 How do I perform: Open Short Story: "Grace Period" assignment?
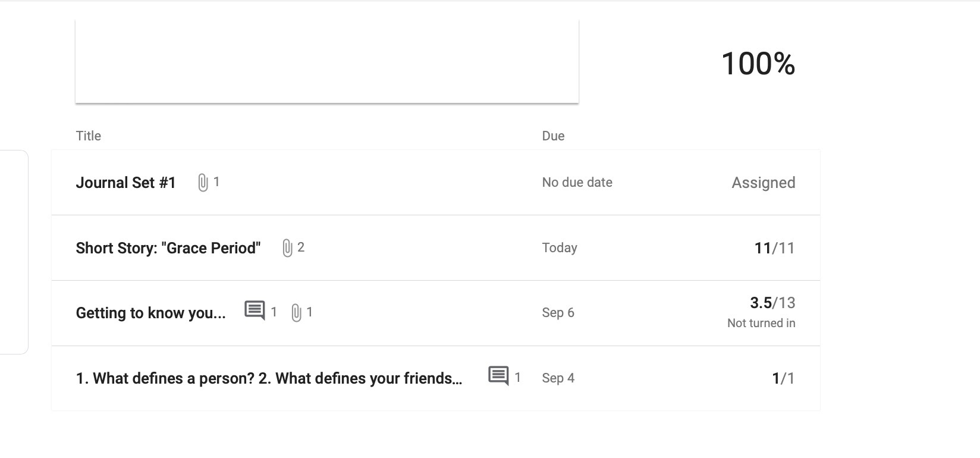point(168,248)
